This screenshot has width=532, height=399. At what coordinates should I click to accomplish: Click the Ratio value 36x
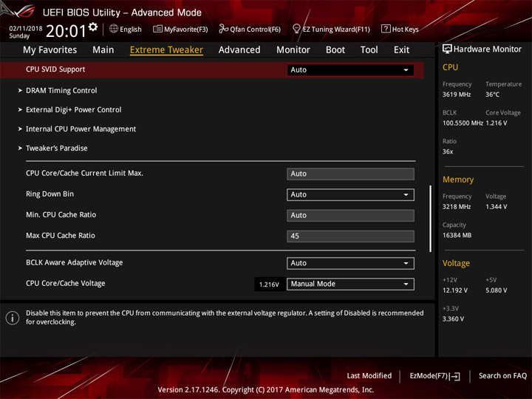point(448,151)
